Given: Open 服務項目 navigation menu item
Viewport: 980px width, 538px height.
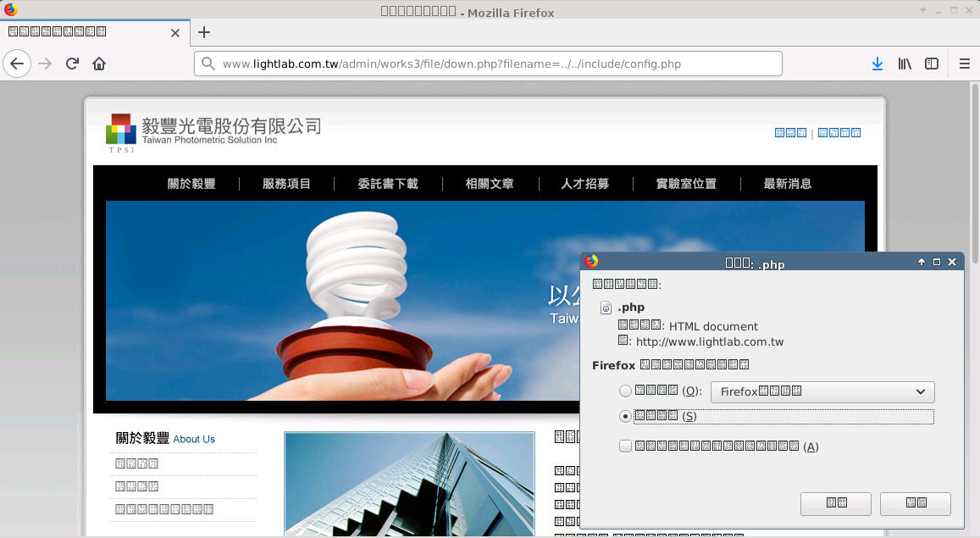Looking at the screenshot, I should pyautogui.click(x=286, y=184).
